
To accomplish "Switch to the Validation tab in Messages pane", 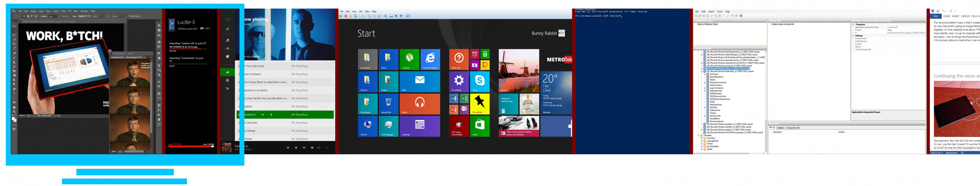I will pyautogui.click(x=781, y=128).
